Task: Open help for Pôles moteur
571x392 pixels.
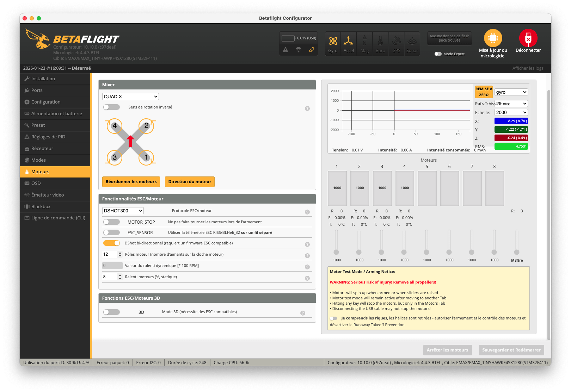Action: (x=307, y=256)
